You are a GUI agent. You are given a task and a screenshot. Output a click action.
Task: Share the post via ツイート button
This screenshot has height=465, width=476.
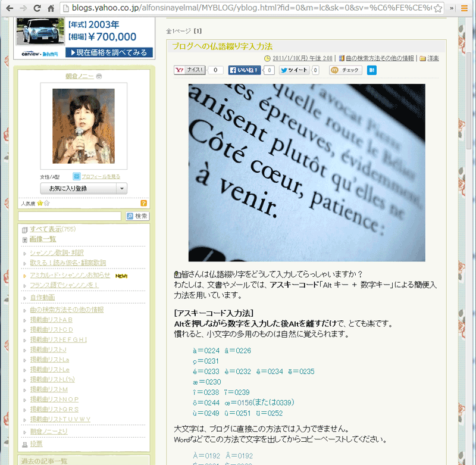tap(295, 70)
